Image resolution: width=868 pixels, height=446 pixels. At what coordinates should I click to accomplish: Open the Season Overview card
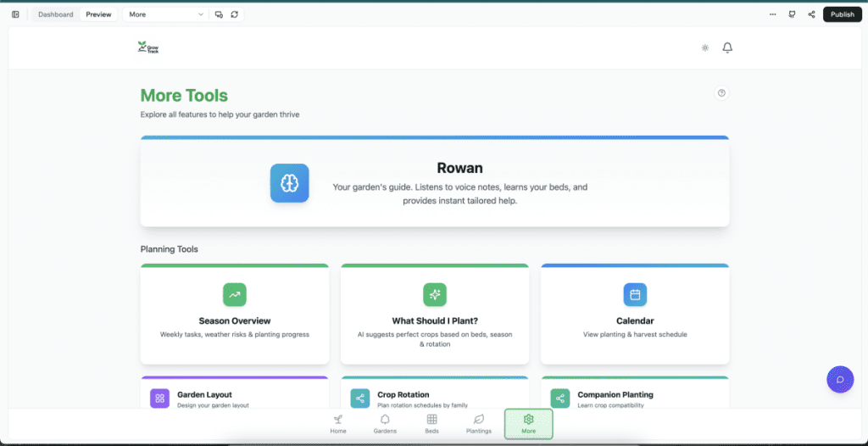click(x=235, y=314)
